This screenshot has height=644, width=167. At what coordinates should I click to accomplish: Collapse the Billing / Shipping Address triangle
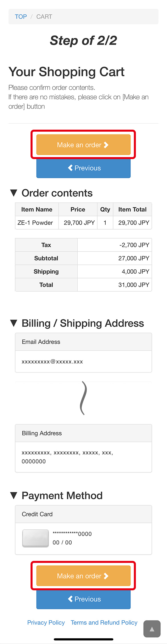tap(14, 323)
